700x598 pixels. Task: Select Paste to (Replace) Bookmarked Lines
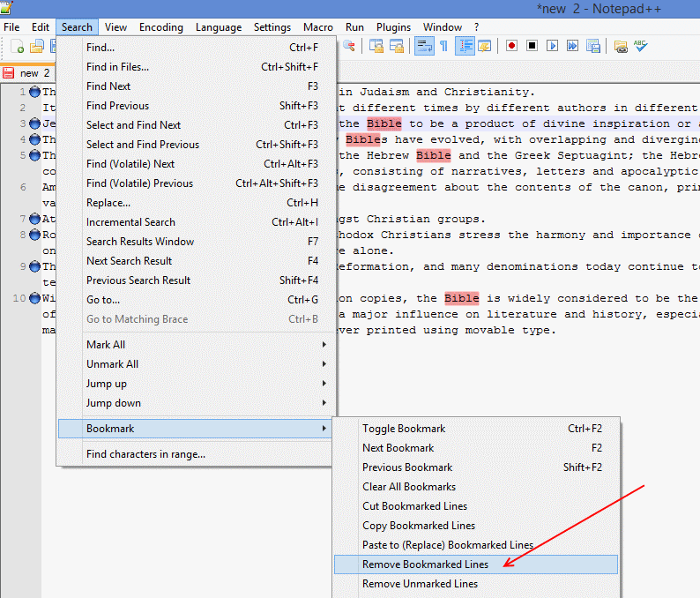tap(476, 545)
